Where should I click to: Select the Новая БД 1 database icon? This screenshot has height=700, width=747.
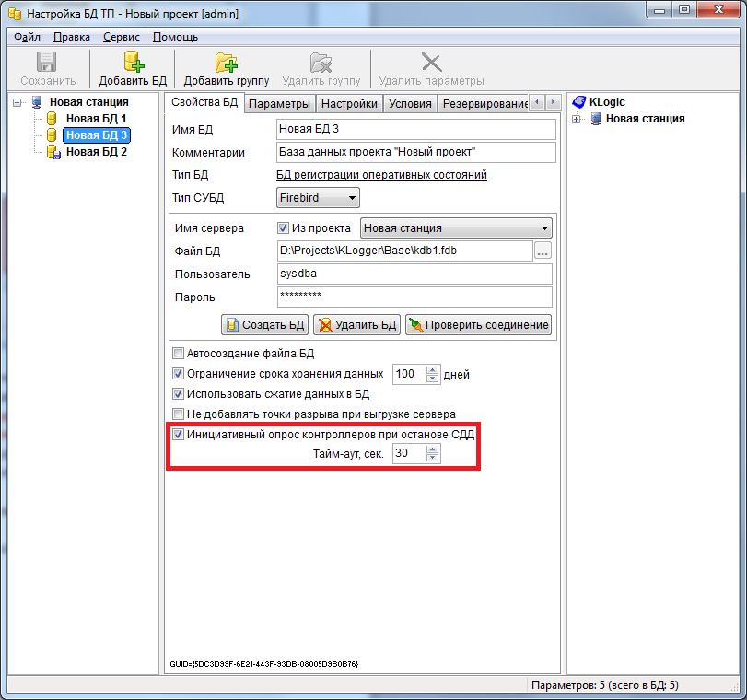(x=53, y=119)
